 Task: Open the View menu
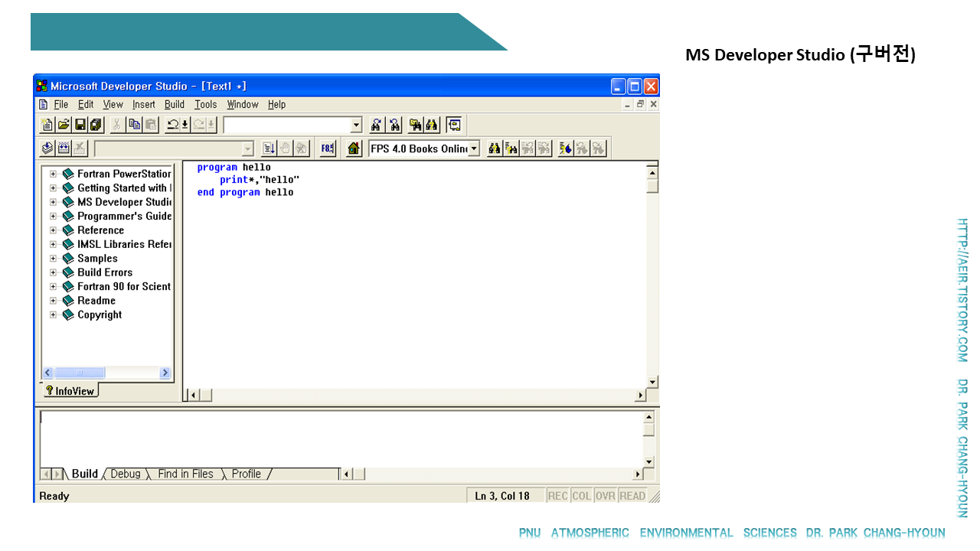point(113,105)
